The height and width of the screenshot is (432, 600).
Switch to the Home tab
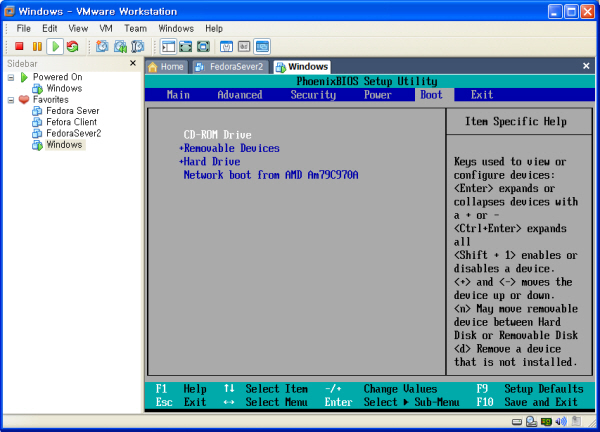[x=166, y=67]
